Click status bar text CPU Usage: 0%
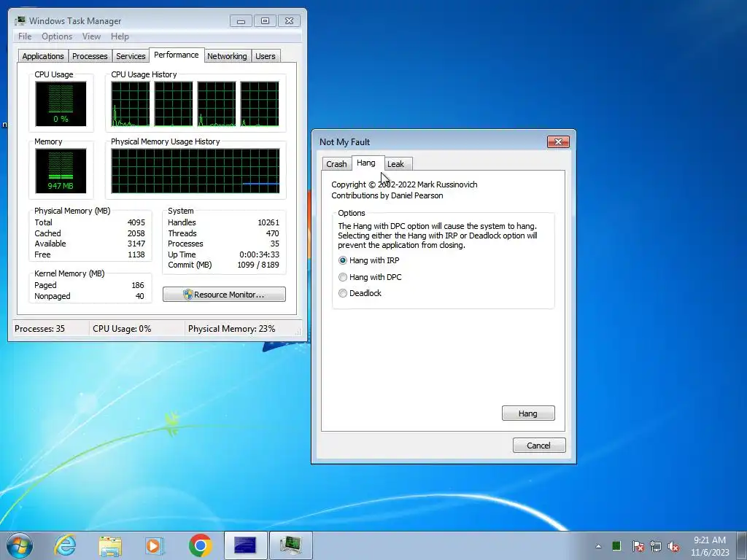Image resolution: width=747 pixels, height=560 pixels. 122,329
